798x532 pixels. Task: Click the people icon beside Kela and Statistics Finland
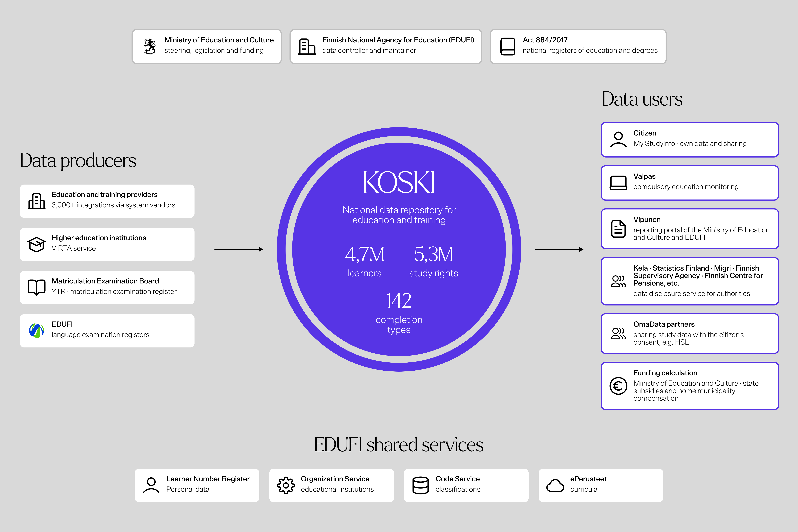pyautogui.click(x=618, y=281)
